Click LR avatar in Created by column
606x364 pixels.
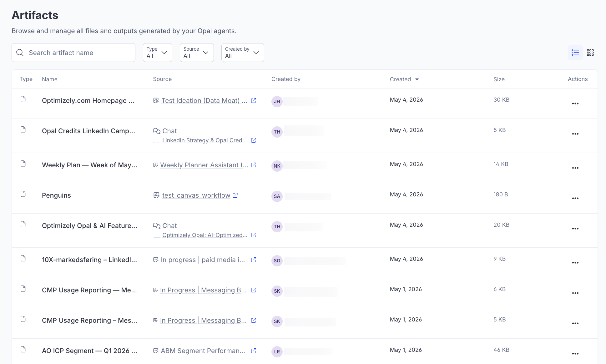[x=277, y=351]
